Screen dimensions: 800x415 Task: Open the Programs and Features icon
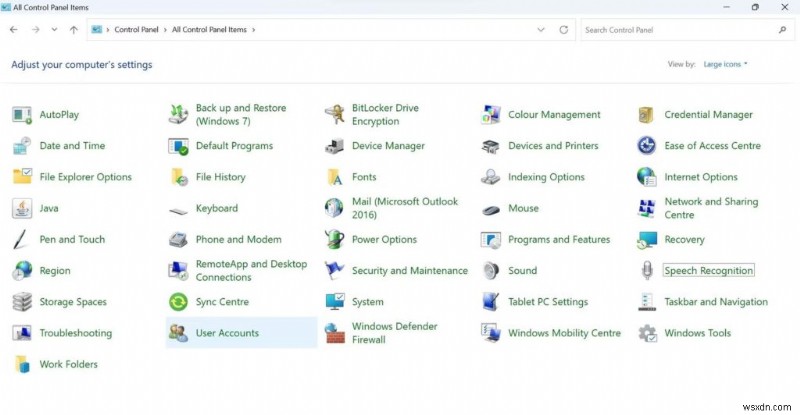[490, 240]
